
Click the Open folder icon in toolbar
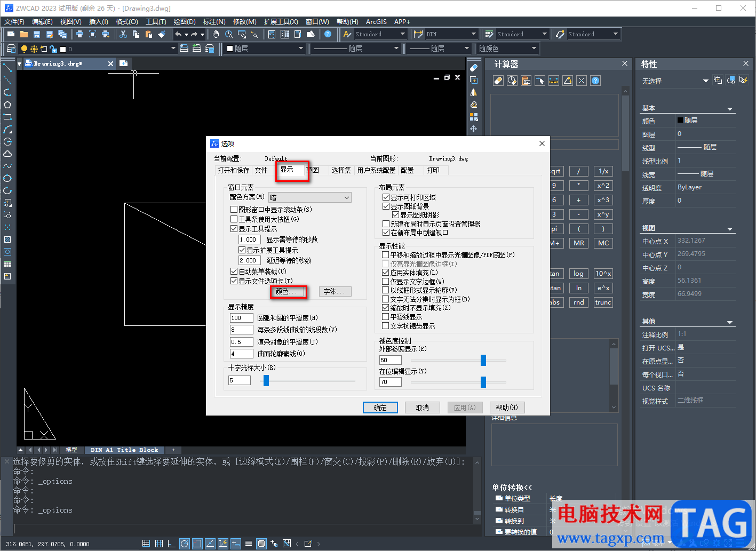pyautogui.click(x=24, y=34)
